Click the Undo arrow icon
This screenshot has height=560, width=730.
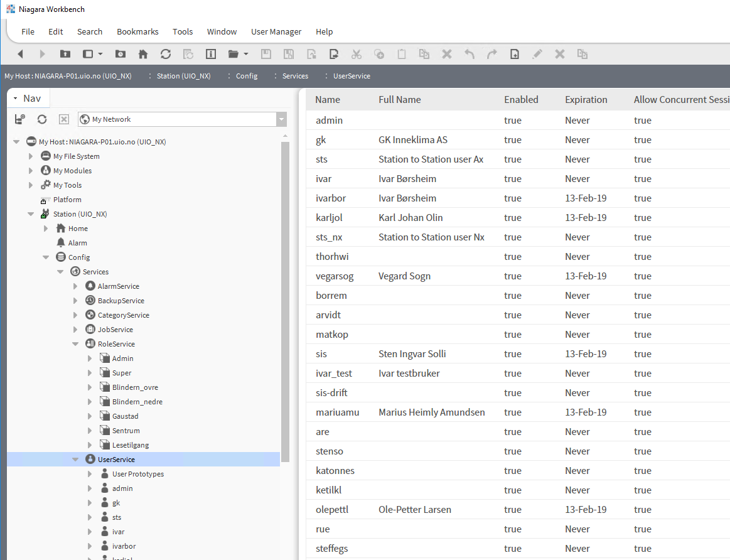tap(470, 54)
